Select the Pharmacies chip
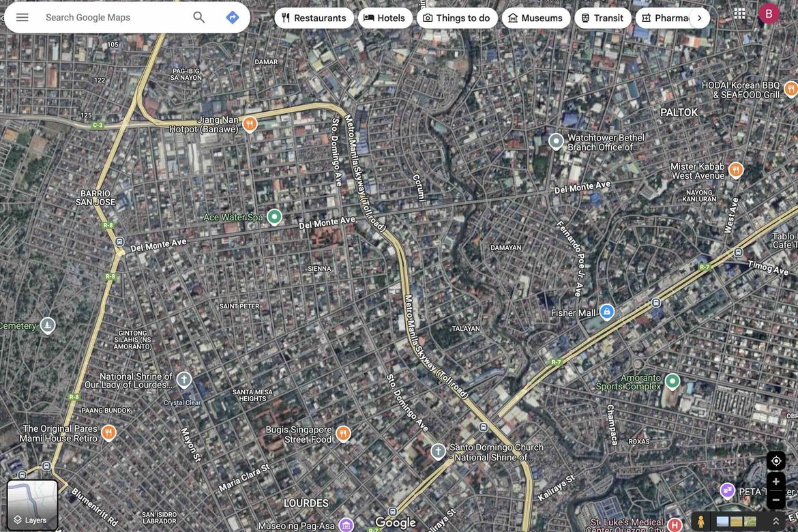The width and height of the screenshot is (798, 532). pos(664,18)
